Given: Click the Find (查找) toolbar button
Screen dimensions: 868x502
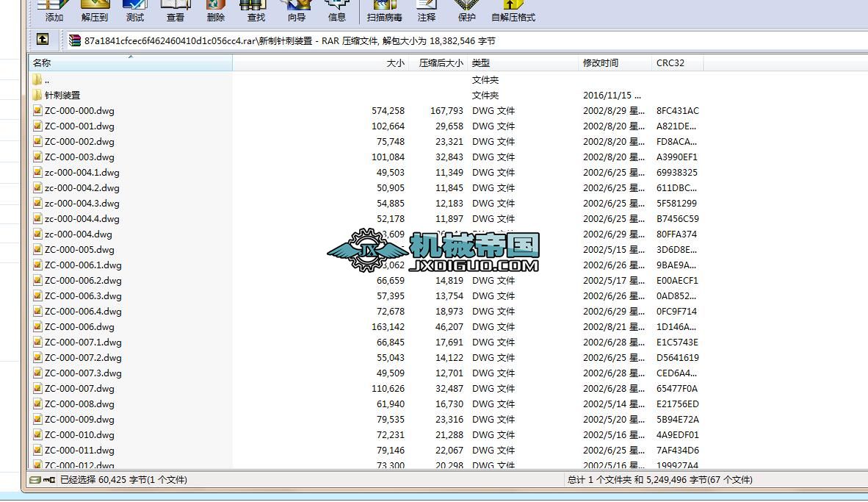Looking at the screenshot, I should pyautogui.click(x=256, y=12).
